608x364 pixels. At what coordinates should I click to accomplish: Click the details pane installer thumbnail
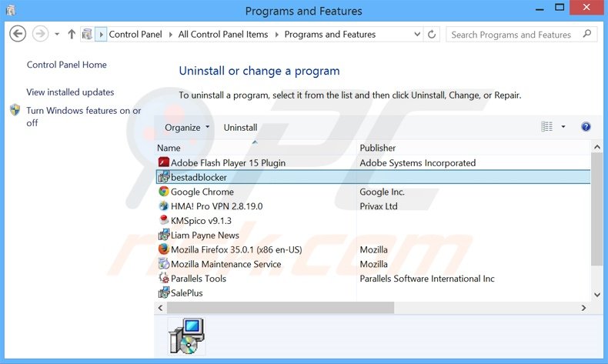(x=186, y=336)
